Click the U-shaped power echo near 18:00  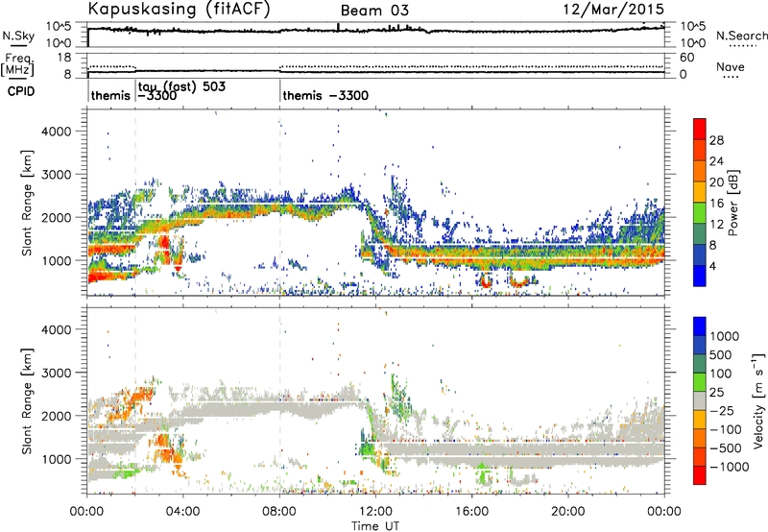(x=519, y=280)
